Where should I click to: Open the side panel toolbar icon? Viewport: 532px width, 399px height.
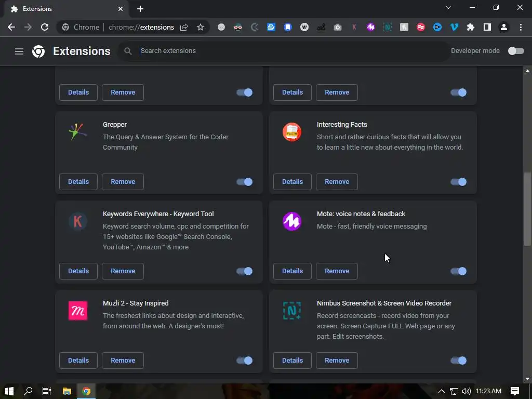487,27
